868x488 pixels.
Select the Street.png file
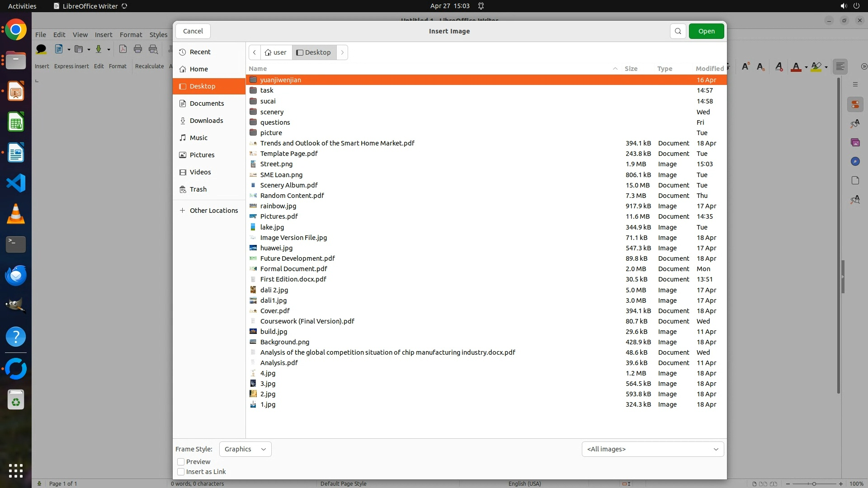pos(276,164)
